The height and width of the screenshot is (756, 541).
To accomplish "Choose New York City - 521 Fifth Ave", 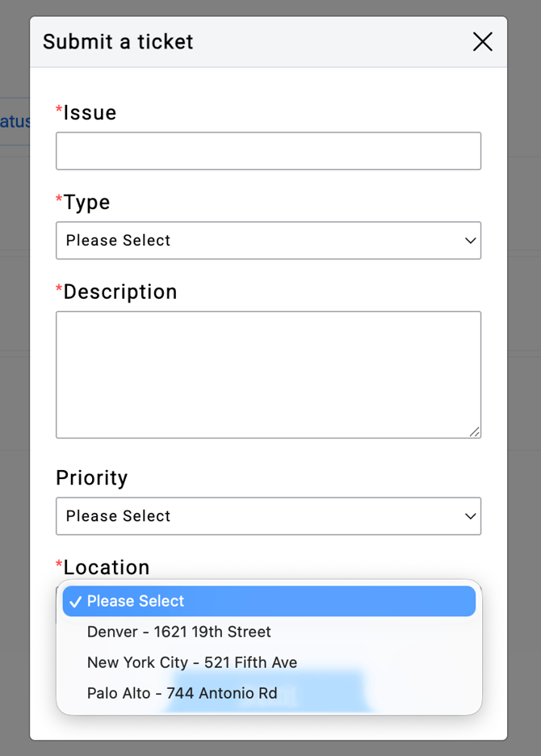I will coord(192,662).
